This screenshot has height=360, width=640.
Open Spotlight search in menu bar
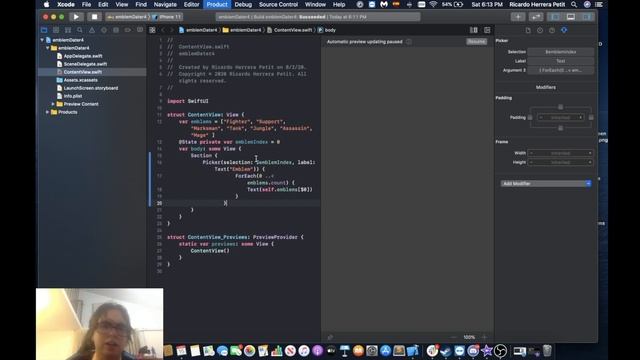[x=574, y=4]
